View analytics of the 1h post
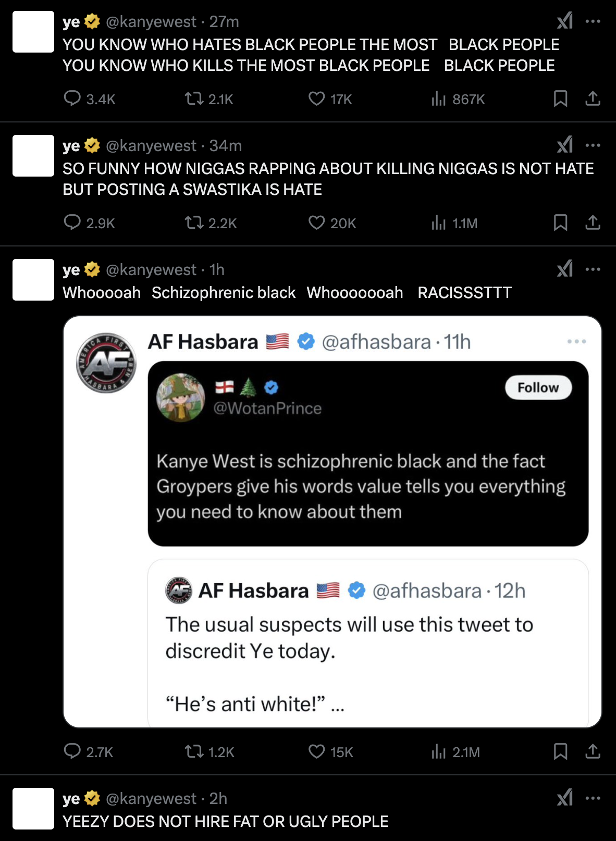The image size is (616, 841). click(439, 751)
